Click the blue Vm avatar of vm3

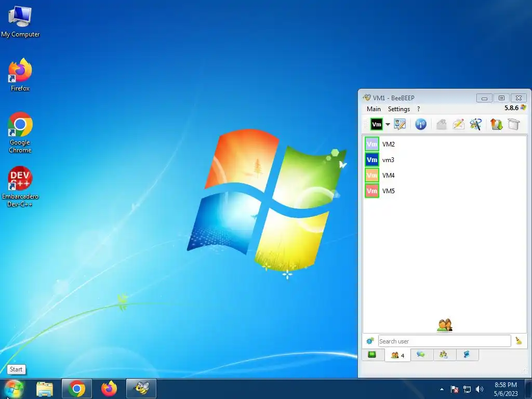pos(372,160)
